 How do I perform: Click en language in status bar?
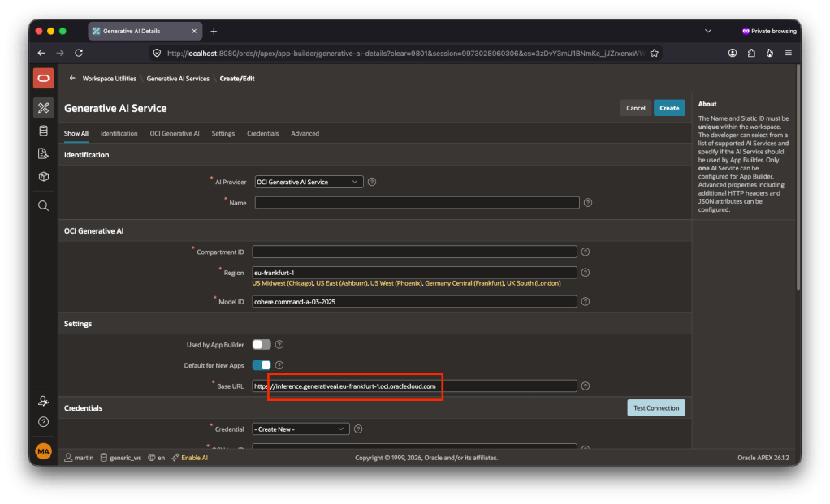click(157, 458)
